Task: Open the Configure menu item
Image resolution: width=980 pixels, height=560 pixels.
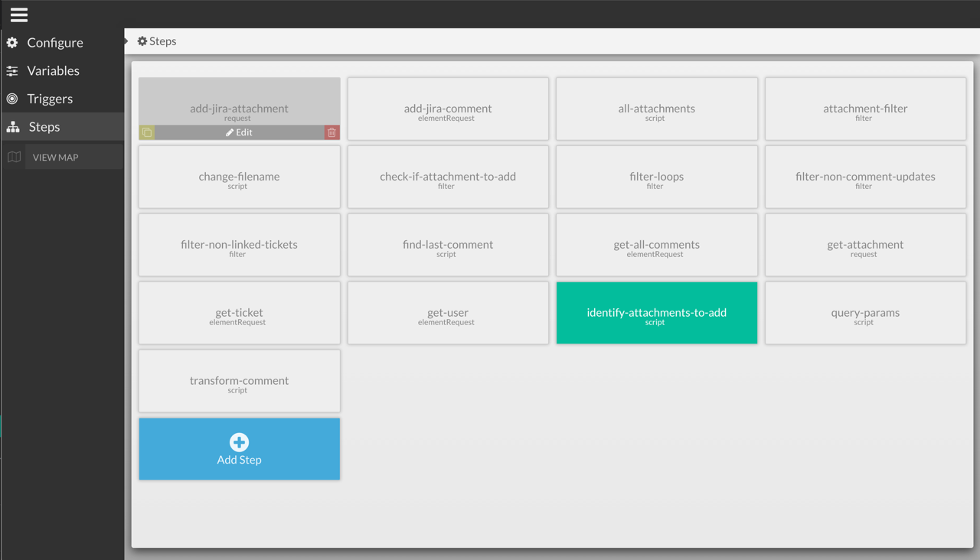Action: point(62,43)
